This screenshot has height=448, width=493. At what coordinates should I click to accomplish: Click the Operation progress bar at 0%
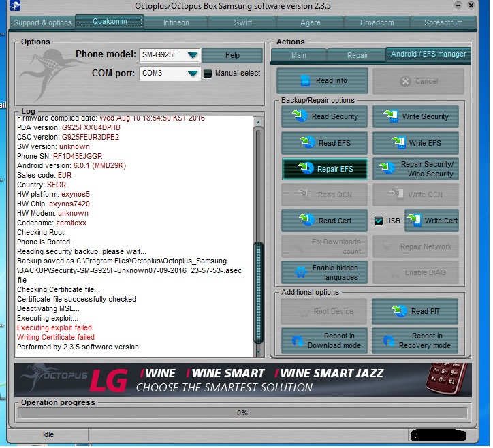(242, 413)
